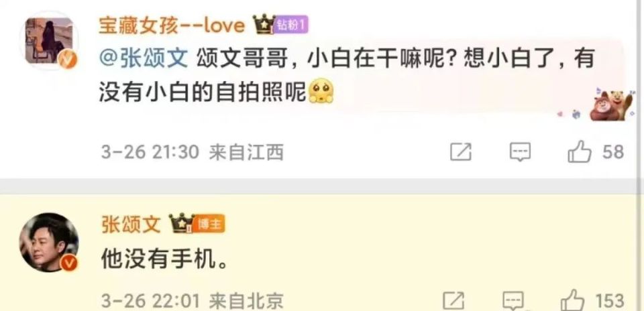Tap the timestamp 3-26 22:01 来自北京
644x311 pixels.
(x=193, y=302)
